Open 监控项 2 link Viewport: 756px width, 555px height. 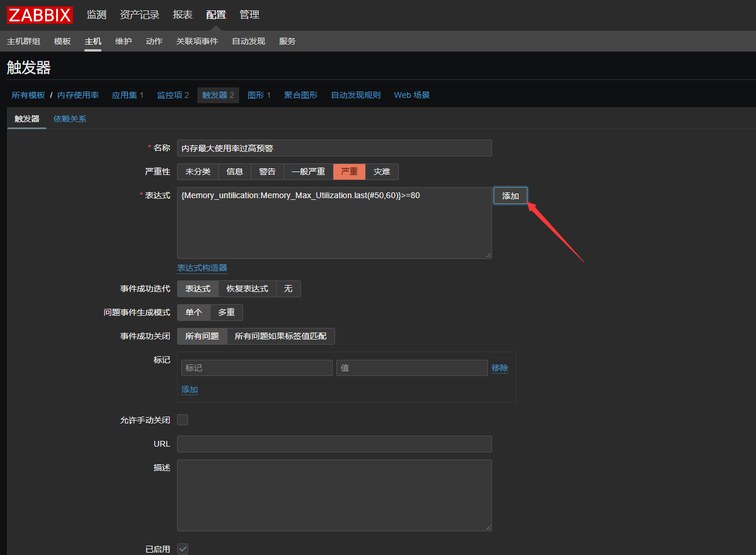(x=173, y=95)
